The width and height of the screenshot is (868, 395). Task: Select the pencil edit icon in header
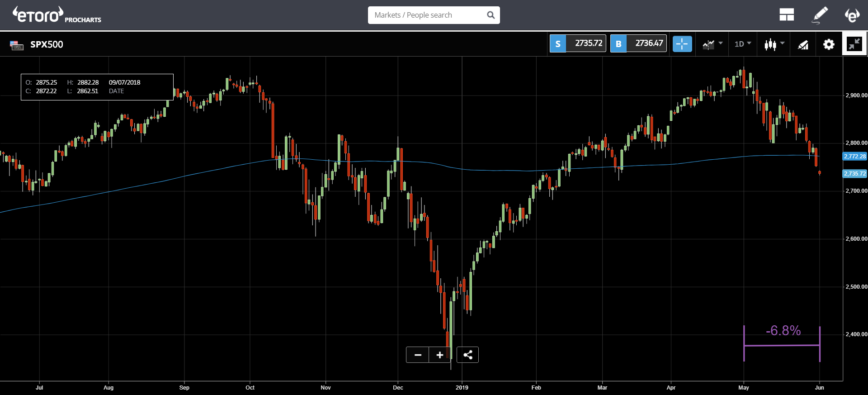click(820, 15)
